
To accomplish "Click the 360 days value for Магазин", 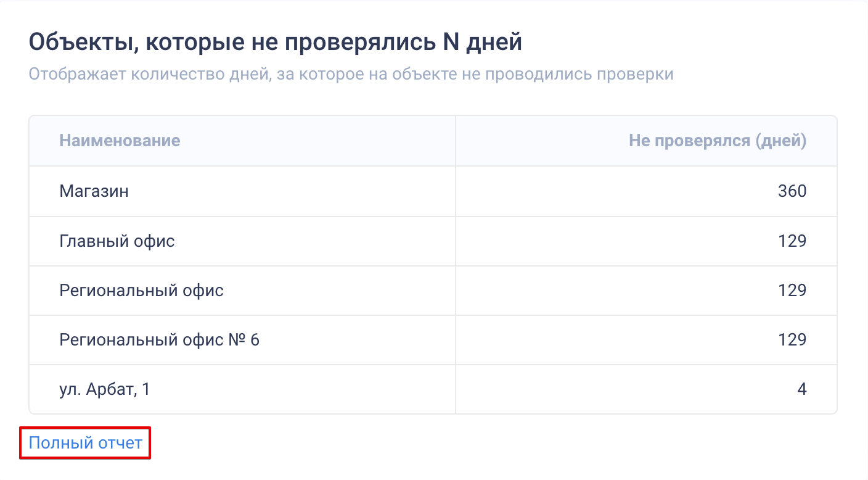I will click(x=792, y=191).
